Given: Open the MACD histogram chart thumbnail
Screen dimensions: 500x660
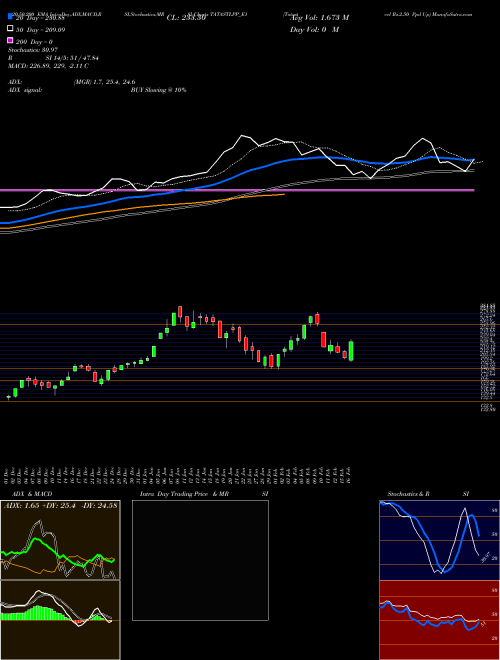Looking at the screenshot, I should (x=60, y=620).
